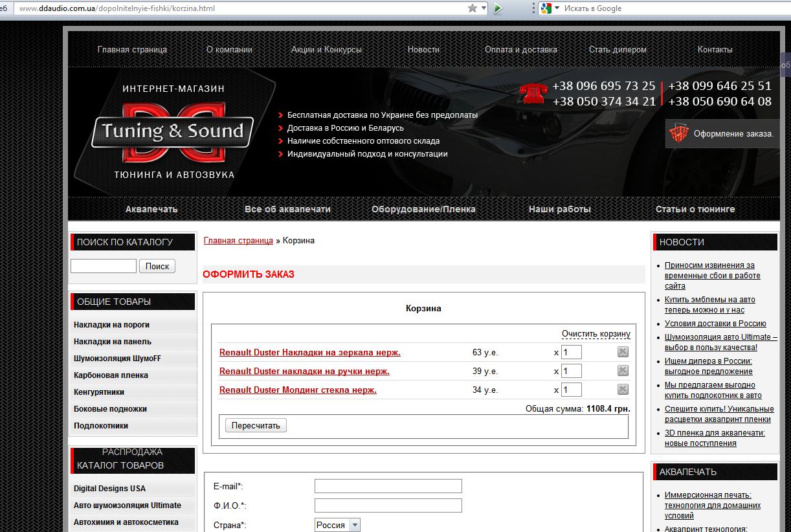791x532 pixels.
Task: Click Очистить корзину link
Action: pyautogui.click(x=596, y=334)
